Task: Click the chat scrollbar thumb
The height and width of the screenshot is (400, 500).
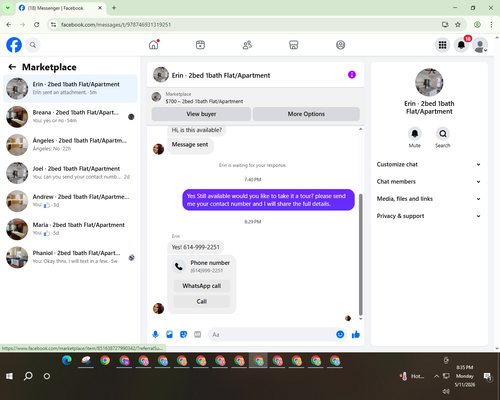Action: [360, 255]
